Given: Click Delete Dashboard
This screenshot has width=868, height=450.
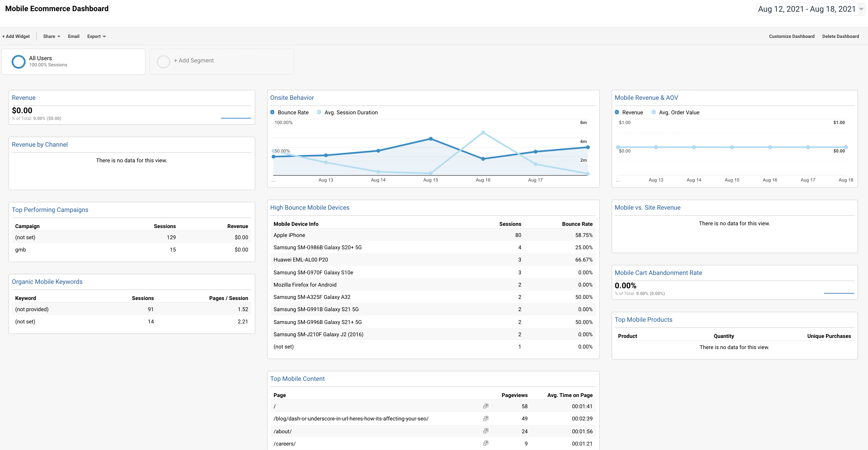Looking at the screenshot, I should 840,36.
